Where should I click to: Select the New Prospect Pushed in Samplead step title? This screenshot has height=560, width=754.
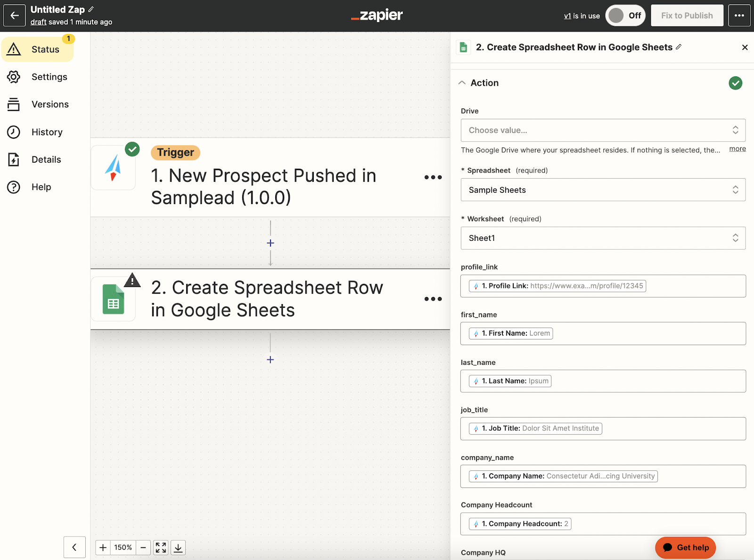pos(263,187)
